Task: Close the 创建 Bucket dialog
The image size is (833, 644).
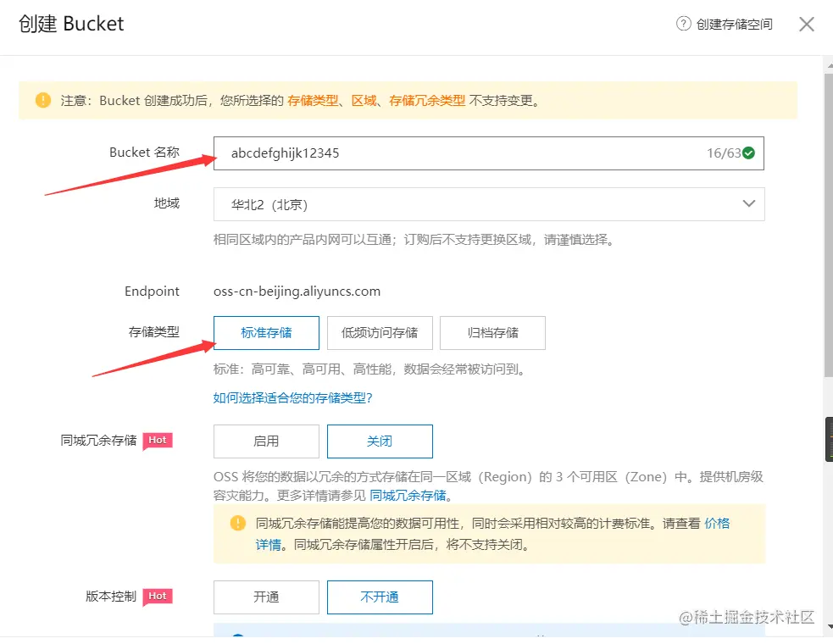Action: point(807,24)
